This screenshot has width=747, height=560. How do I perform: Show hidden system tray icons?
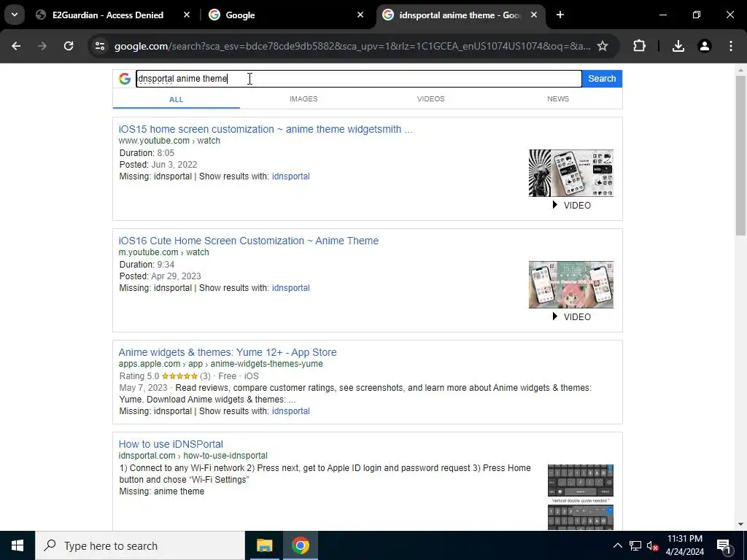pyautogui.click(x=617, y=545)
